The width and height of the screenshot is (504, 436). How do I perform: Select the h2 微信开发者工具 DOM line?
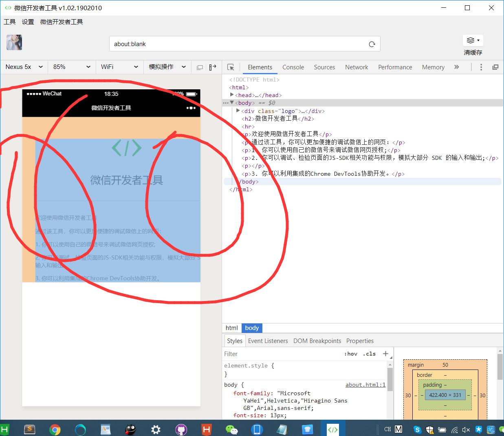click(278, 119)
